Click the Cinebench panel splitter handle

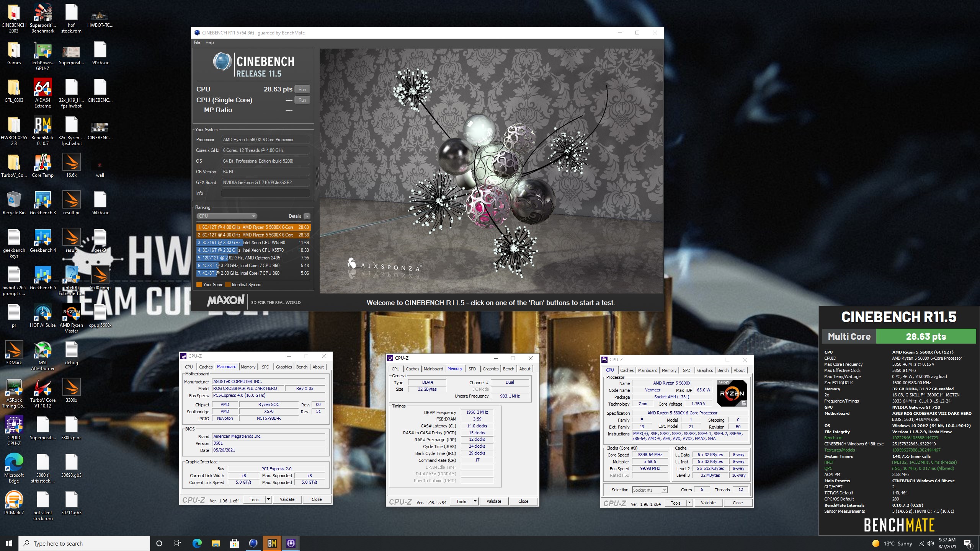317,178
